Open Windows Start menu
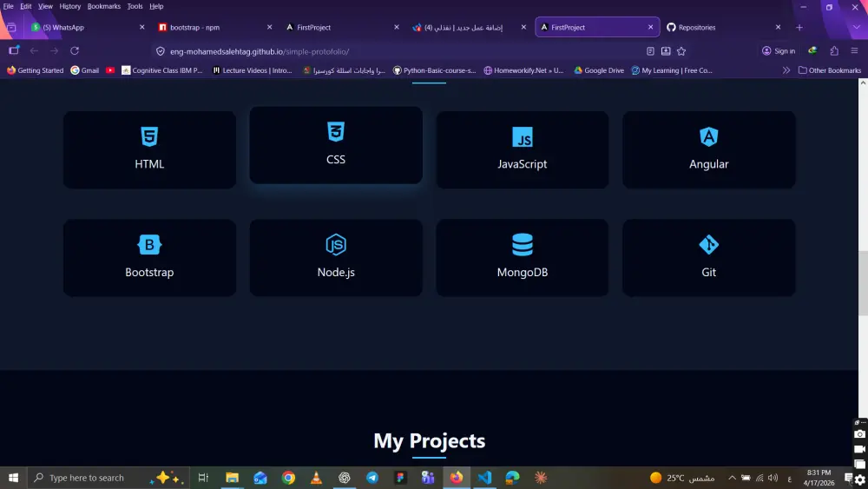 [13, 478]
